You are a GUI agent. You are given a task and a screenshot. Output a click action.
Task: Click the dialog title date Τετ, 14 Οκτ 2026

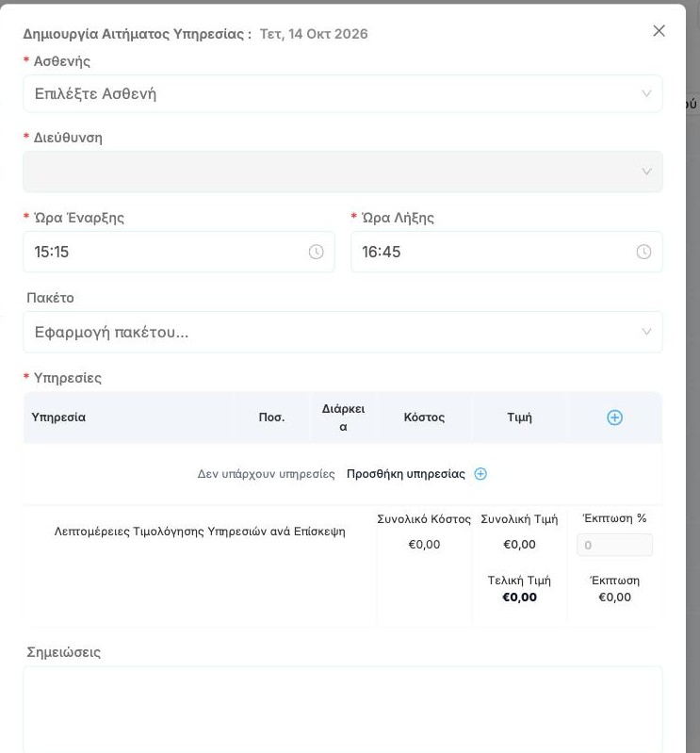[314, 34]
